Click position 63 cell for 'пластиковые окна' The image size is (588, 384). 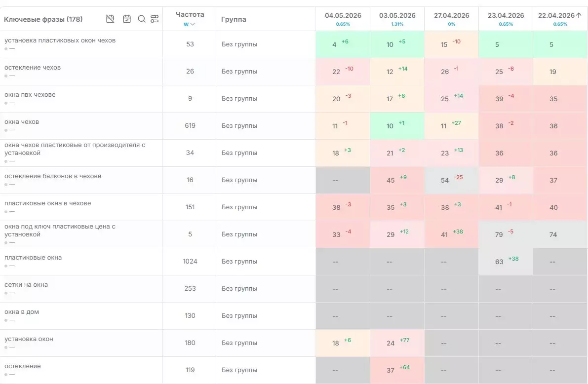coord(506,262)
